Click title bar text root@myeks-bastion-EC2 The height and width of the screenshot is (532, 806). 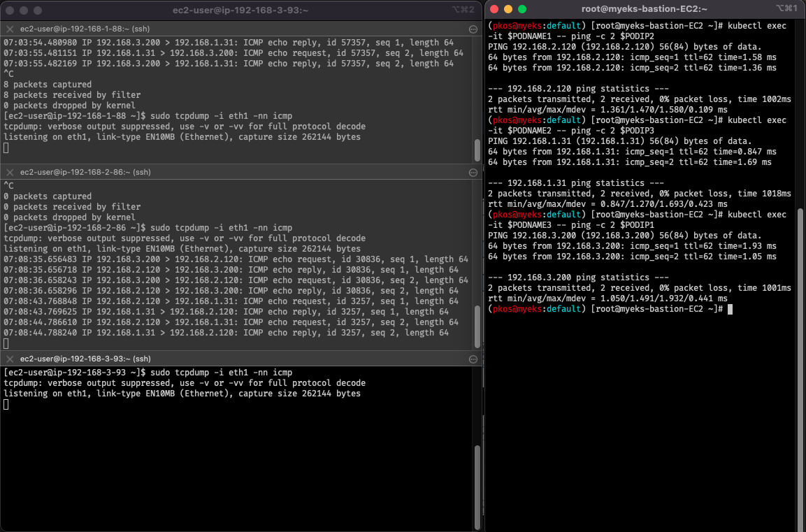point(644,9)
